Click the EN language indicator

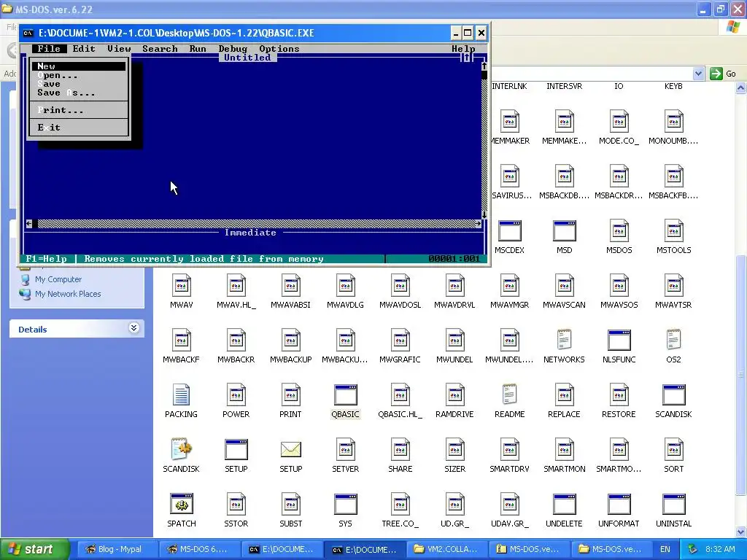(665, 549)
